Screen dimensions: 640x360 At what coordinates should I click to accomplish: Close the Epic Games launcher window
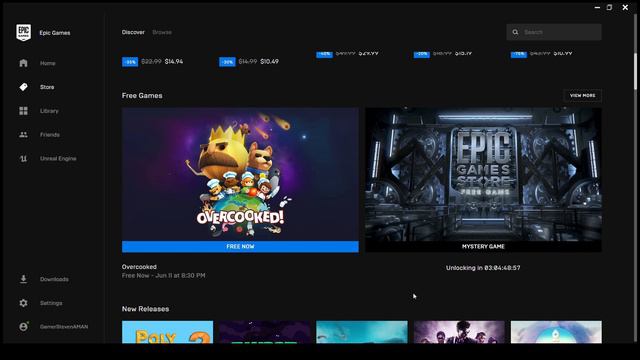(625, 7)
